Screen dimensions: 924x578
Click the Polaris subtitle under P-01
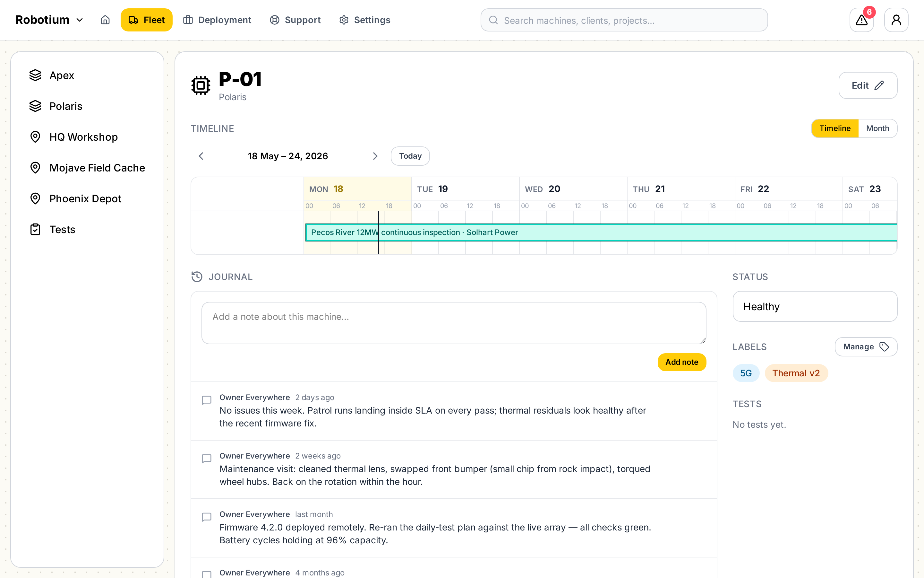[233, 97]
